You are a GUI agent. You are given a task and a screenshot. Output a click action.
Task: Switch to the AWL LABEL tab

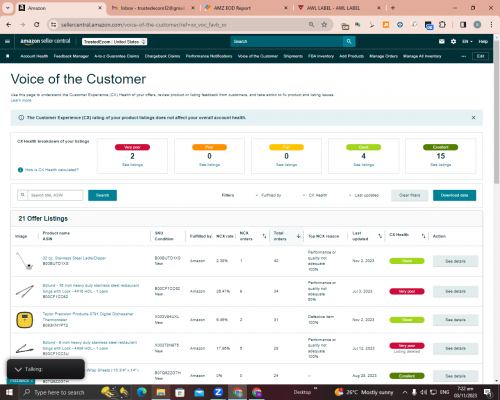pyautogui.click(x=339, y=8)
